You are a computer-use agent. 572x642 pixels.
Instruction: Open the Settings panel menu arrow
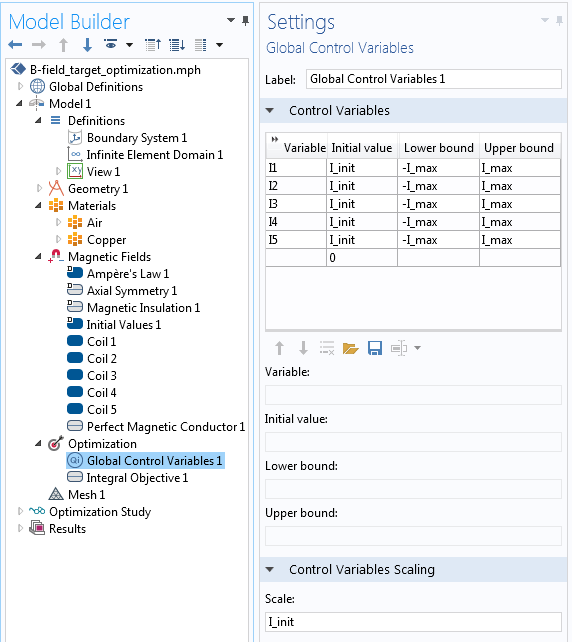(x=545, y=20)
